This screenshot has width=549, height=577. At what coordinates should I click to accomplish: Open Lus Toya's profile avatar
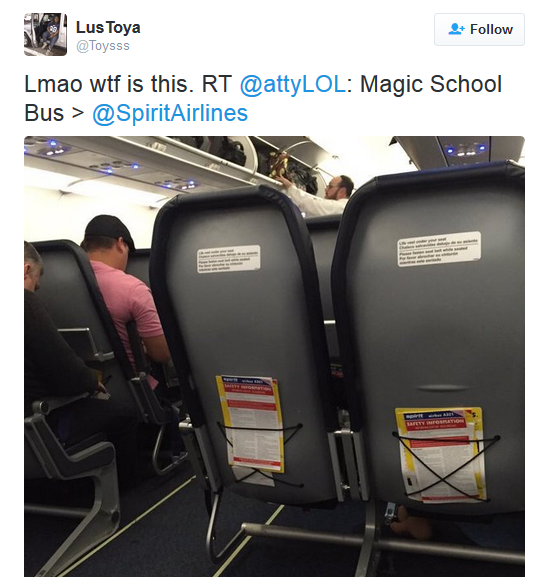point(45,34)
